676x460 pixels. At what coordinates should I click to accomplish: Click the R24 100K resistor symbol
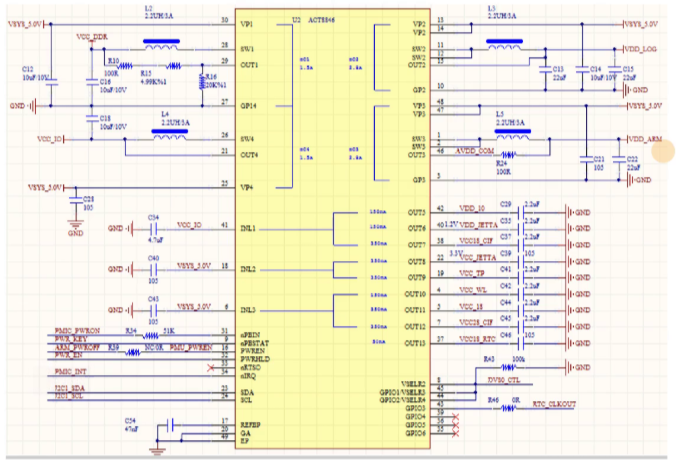(x=509, y=153)
